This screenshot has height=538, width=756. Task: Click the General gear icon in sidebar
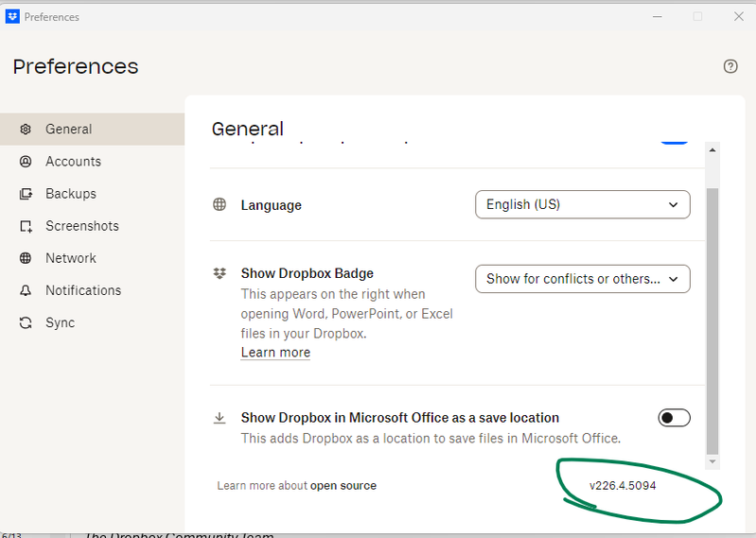[26, 130]
